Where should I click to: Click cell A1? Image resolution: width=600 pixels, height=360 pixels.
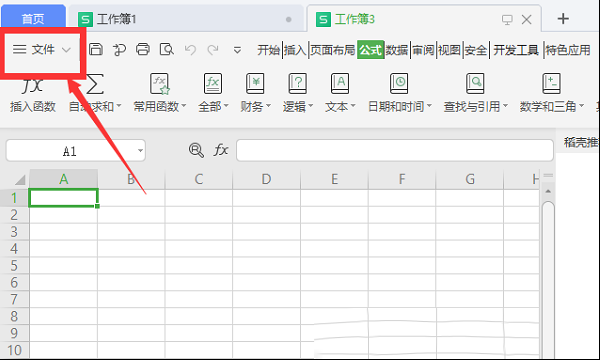(x=64, y=198)
